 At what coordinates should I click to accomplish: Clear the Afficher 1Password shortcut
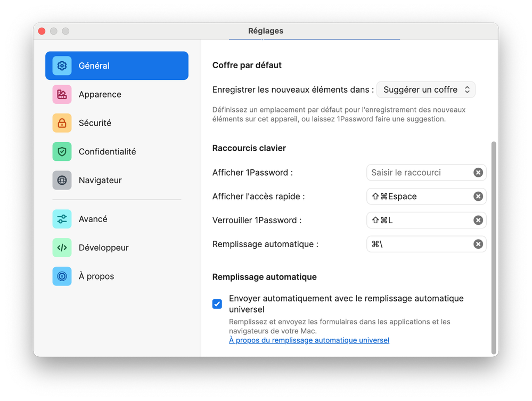coord(478,173)
